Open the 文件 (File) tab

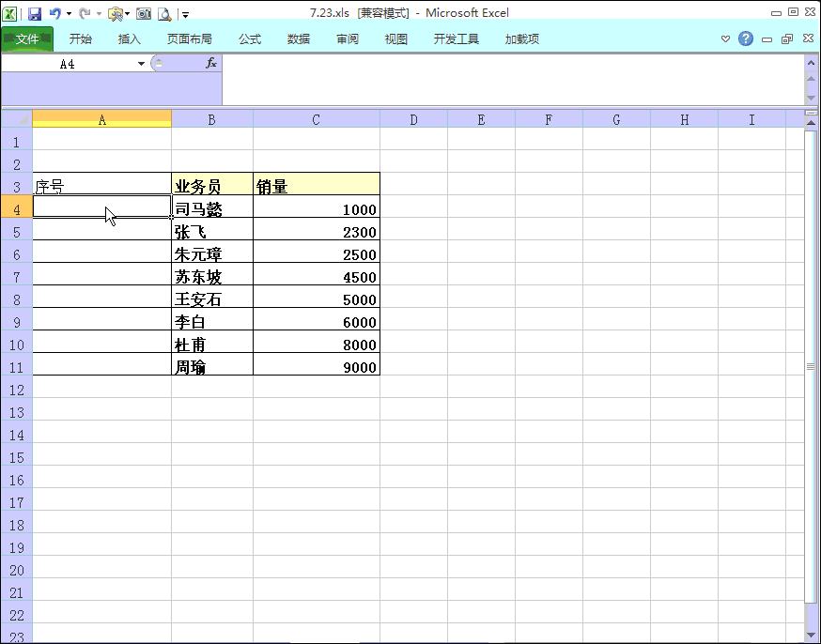pos(27,38)
